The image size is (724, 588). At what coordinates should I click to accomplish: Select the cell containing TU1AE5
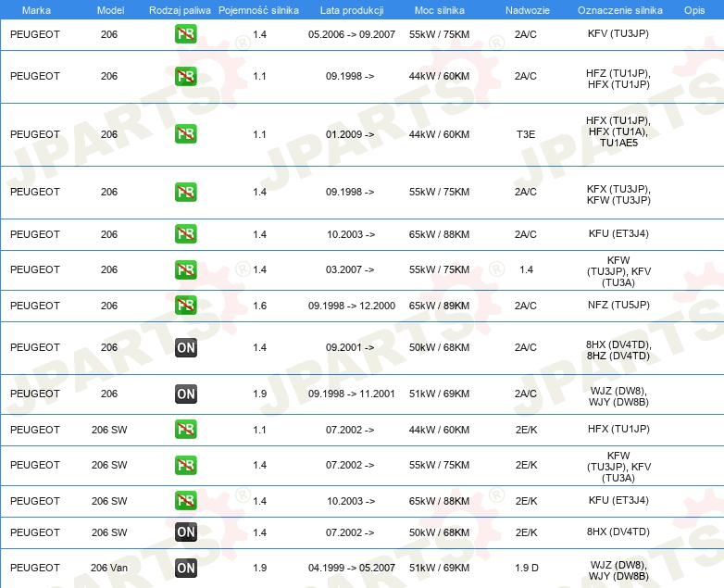click(x=618, y=131)
